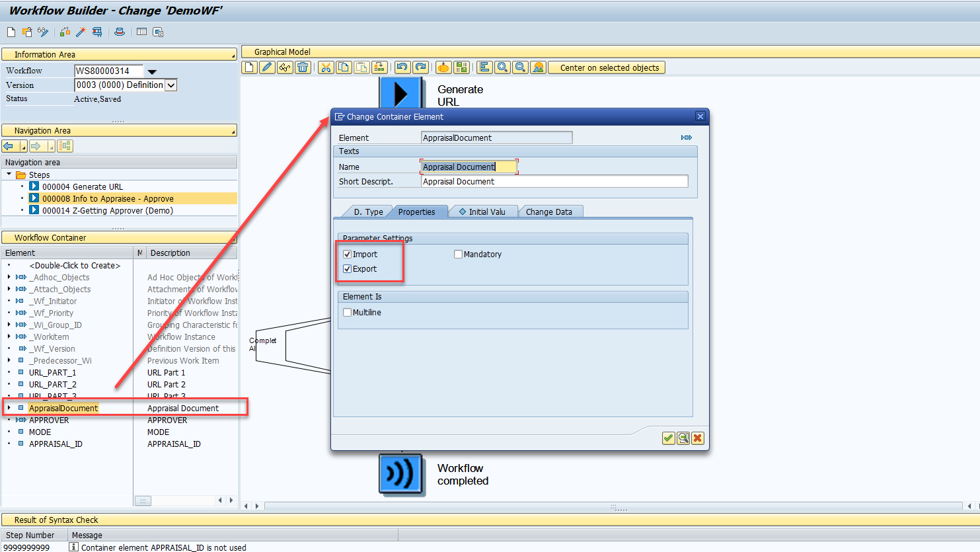Zoom out of the graphical model
This screenshot has width=980, height=552.
pos(520,67)
